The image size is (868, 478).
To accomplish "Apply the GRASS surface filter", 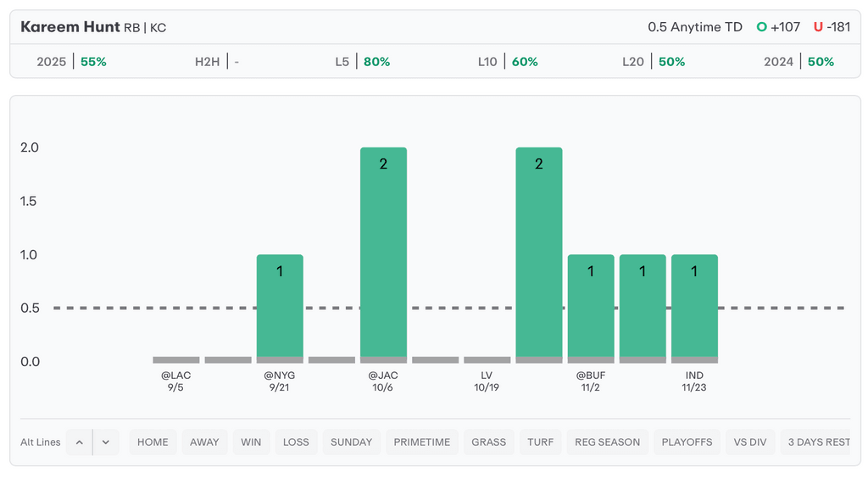I will (489, 442).
